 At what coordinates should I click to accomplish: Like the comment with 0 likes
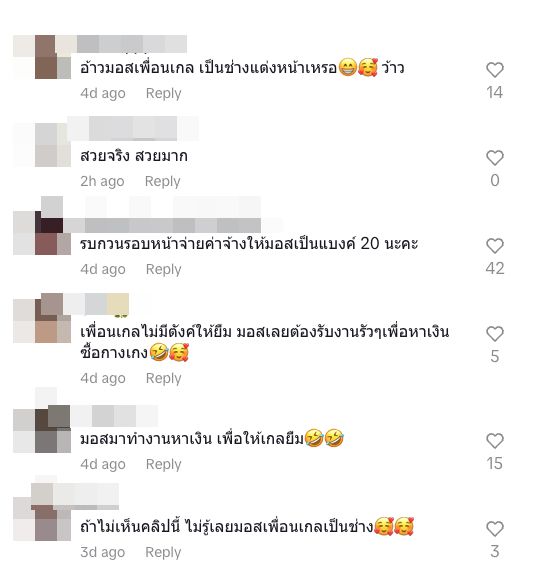(x=495, y=158)
